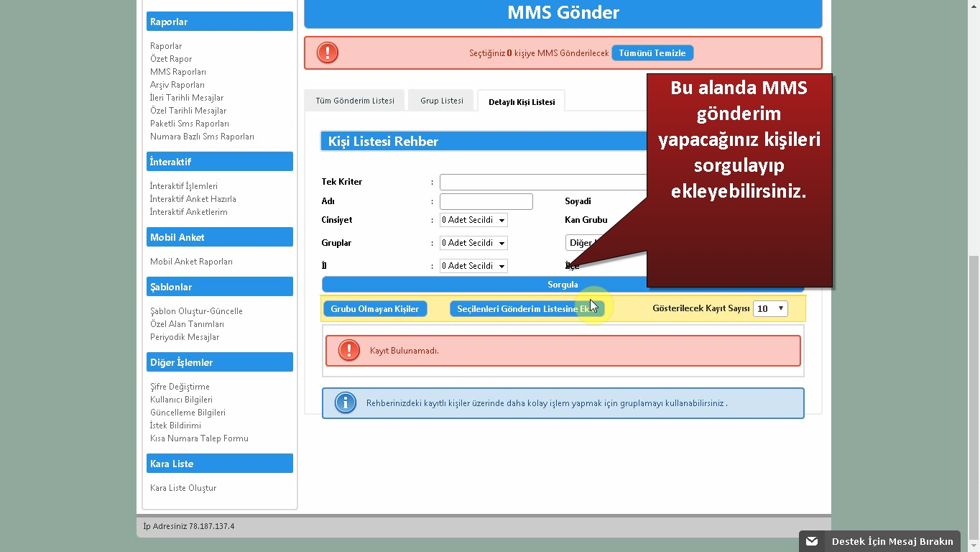980x552 pixels.
Task: Expand the Gruplar selection dropdown
Action: coord(473,243)
